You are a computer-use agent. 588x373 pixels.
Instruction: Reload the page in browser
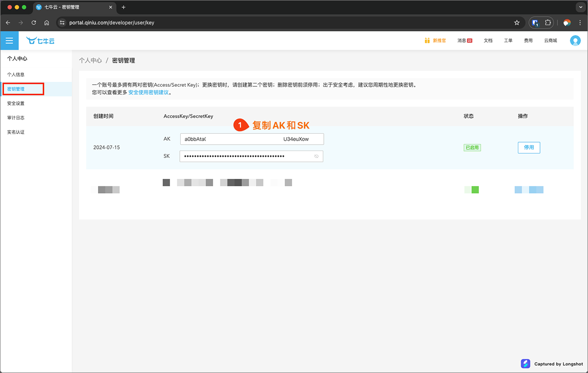[34, 23]
